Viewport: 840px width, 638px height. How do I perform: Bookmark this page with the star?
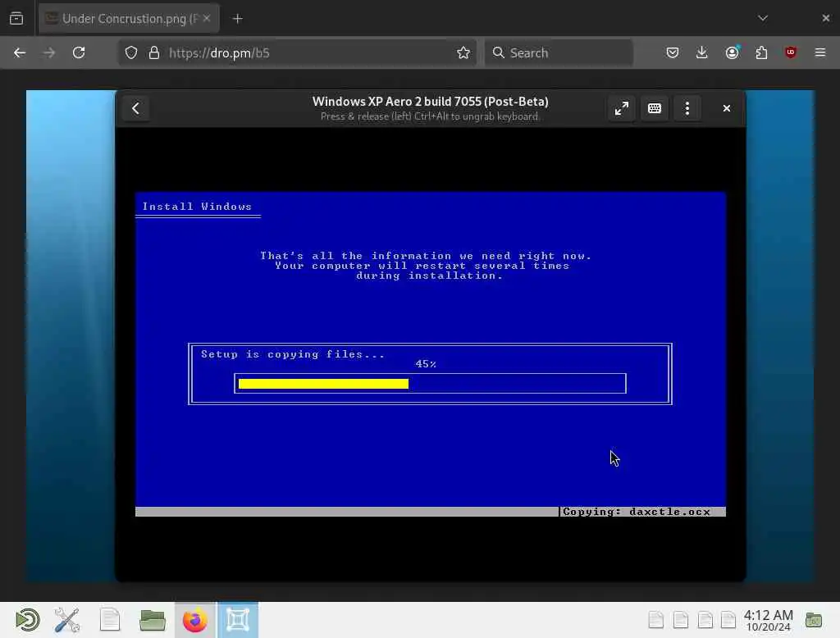coord(463,52)
